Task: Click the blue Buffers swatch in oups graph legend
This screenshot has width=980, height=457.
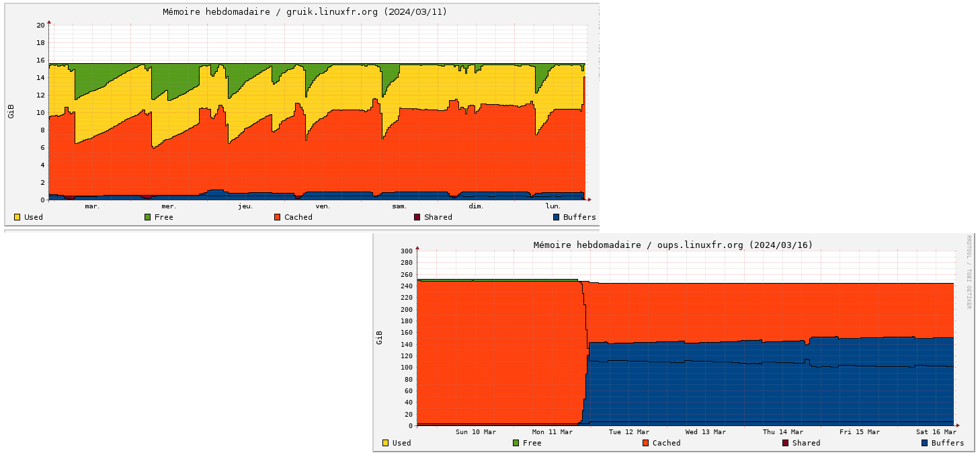Action: 924,443
